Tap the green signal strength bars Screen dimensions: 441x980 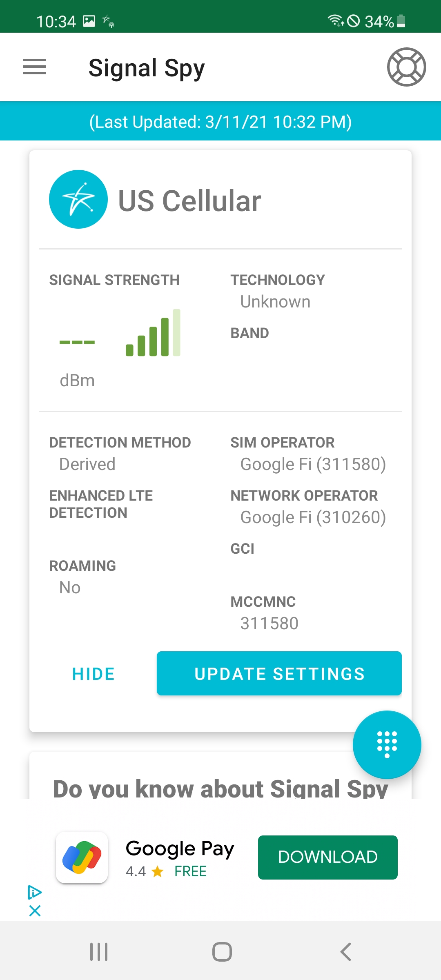pos(153,333)
